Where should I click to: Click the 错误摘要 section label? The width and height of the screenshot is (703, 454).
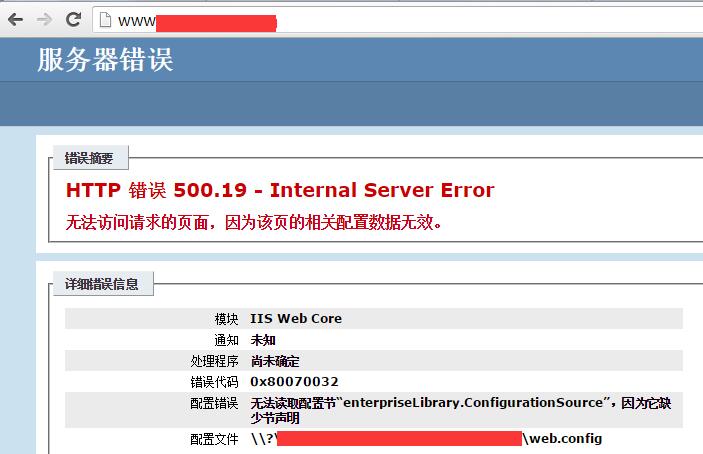coord(89,157)
